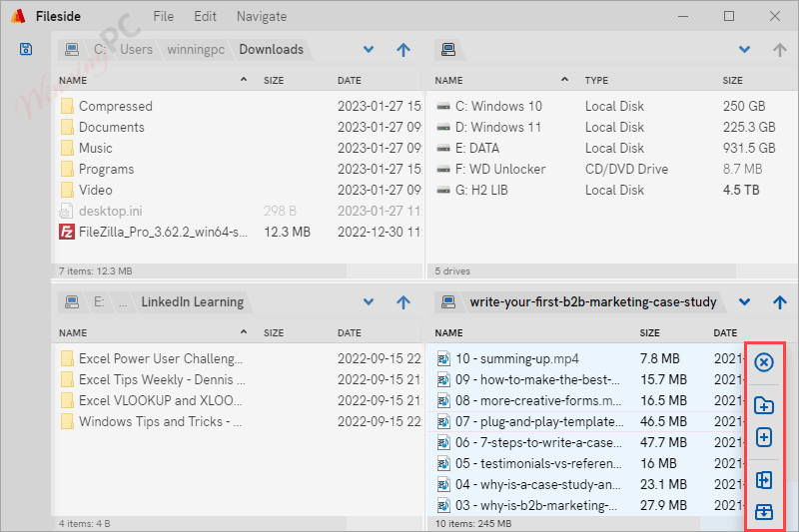Click the drive icon for F: WD Unlocker

pos(443,169)
